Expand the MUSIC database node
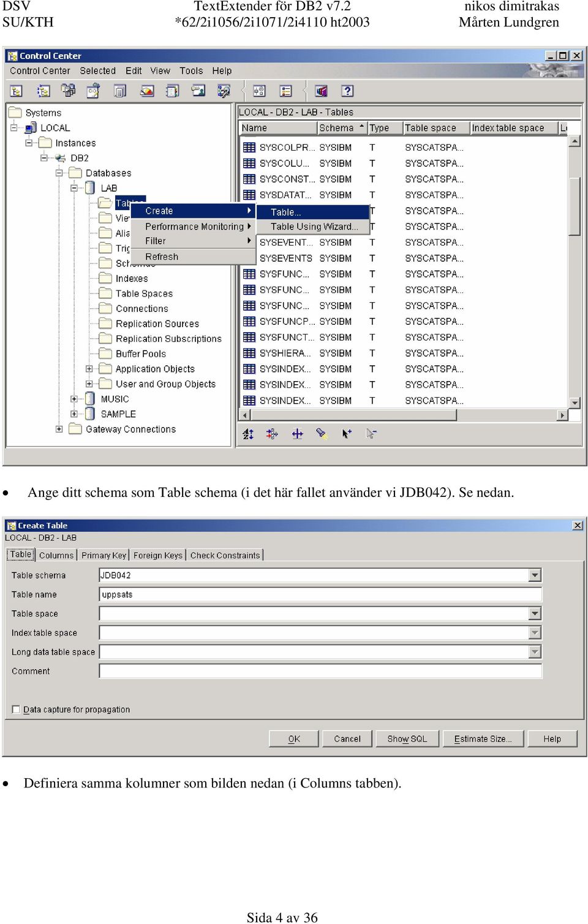 74,399
